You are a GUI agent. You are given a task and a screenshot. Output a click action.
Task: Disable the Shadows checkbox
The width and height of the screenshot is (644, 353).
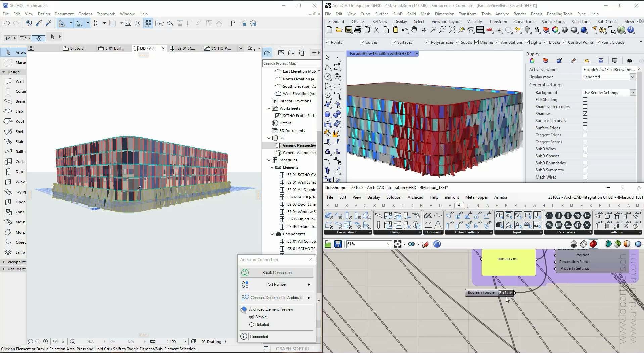coord(585,114)
